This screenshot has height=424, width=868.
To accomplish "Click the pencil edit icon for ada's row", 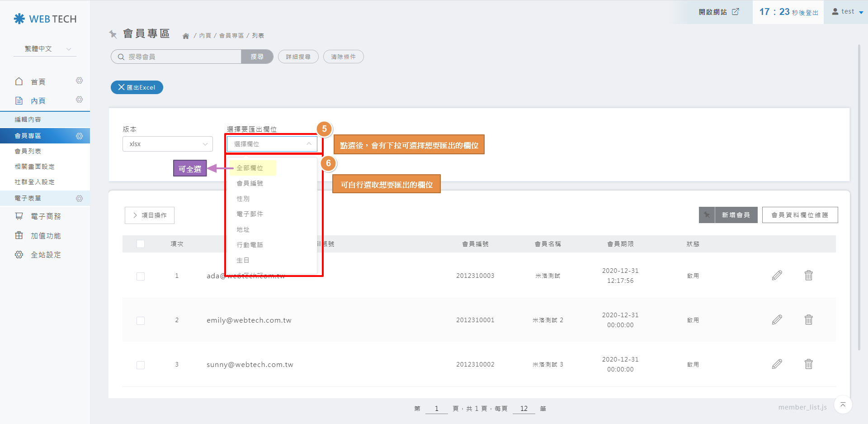I will (777, 276).
